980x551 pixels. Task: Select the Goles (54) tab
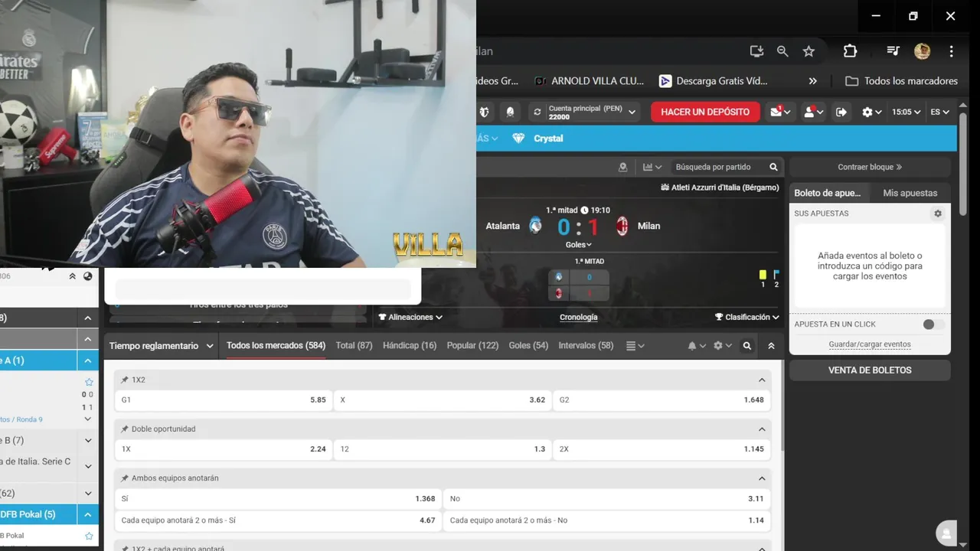[x=528, y=346]
